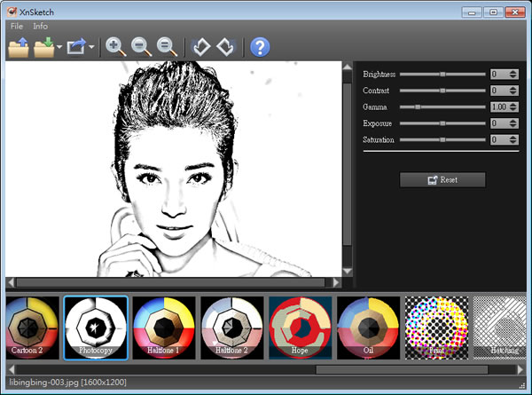Open the blue Help question-mark icon

click(x=259, y=47)
